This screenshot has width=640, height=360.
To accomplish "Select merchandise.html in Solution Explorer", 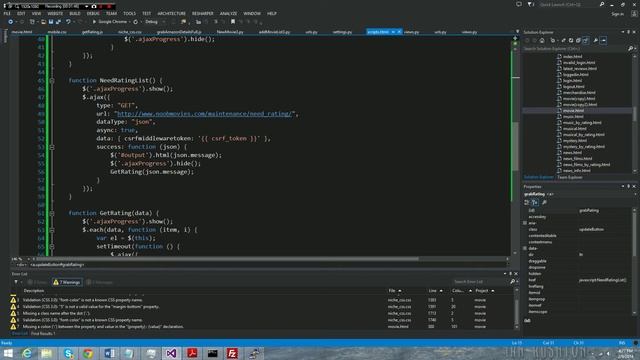I will pyautogui.click(x=579, y=93).
